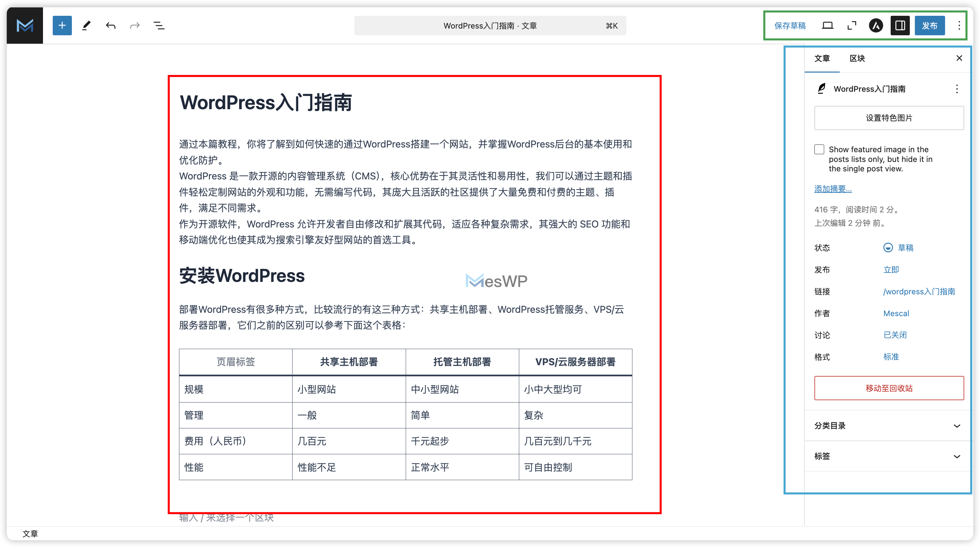Click the 安装WordPress heading block
The height and width of the screenshot is (547, 980).
[242, 276]
